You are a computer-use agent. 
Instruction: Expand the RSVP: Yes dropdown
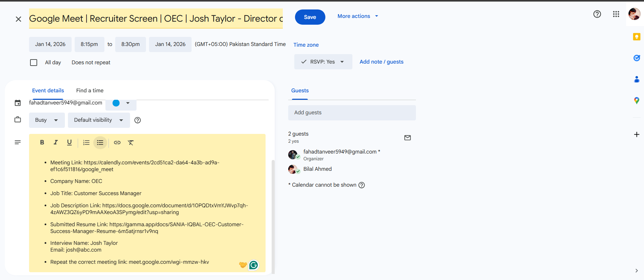point(323,62)
